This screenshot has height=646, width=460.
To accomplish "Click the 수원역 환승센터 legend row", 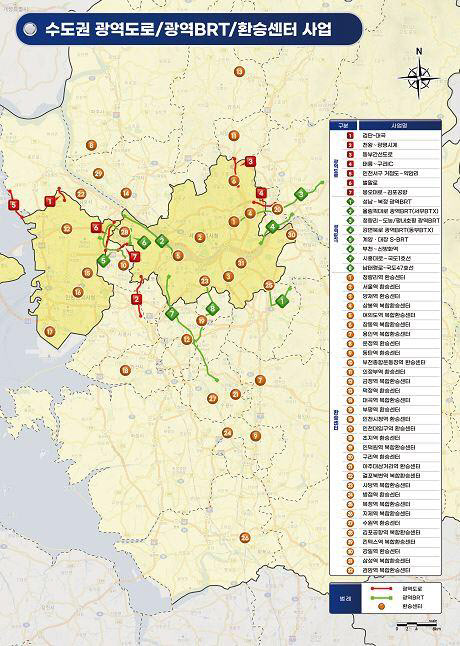I will point(392,523).
